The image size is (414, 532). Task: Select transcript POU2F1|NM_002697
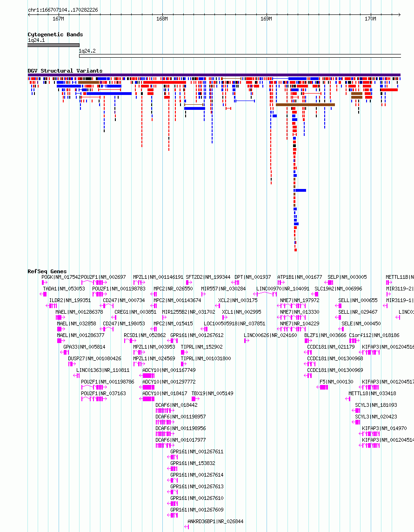103,277
